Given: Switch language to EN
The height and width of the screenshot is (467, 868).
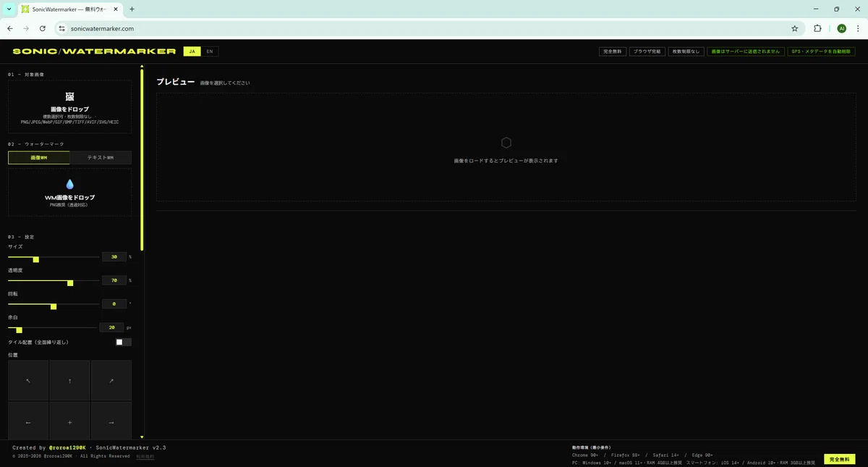Looking at the screenshot, I should coord(210,51).
